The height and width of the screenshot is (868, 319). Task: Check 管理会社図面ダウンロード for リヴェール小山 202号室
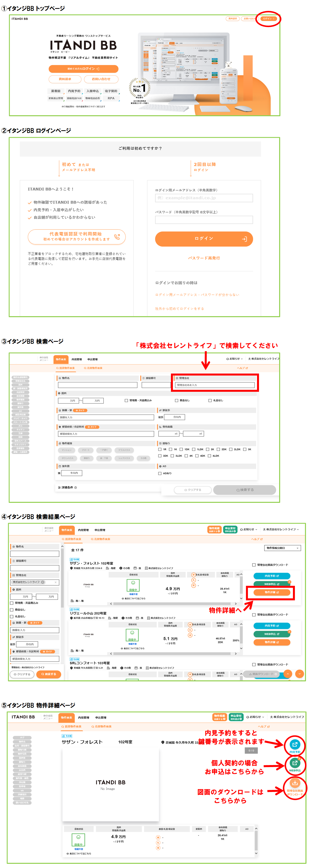click(254, 615)
